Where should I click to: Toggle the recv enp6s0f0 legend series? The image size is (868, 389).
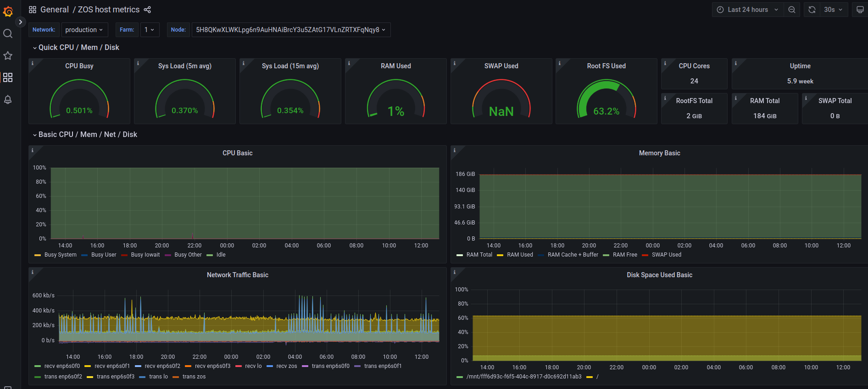coord(62,366)
